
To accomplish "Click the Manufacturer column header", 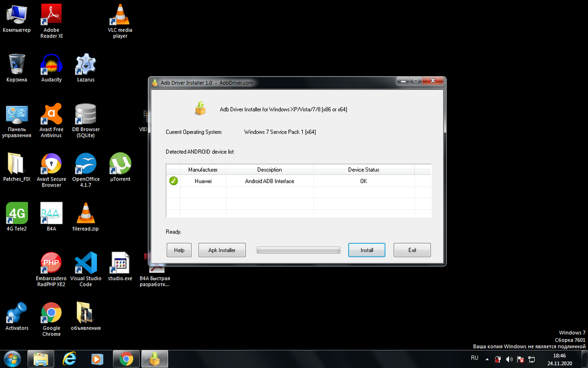I will tap(203, 169).
